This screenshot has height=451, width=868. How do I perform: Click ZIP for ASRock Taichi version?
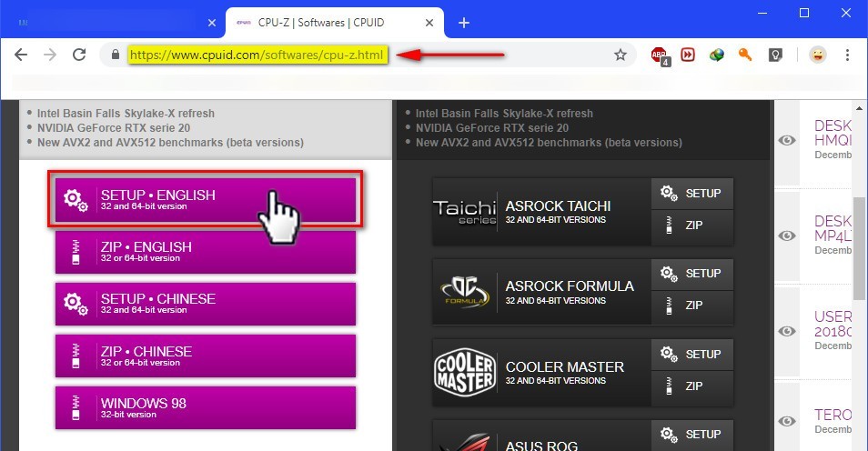(x=692, y=225)
